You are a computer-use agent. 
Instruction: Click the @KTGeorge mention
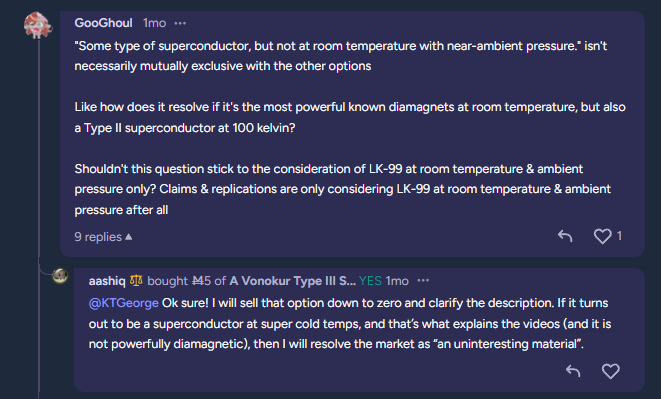[124, 303]
